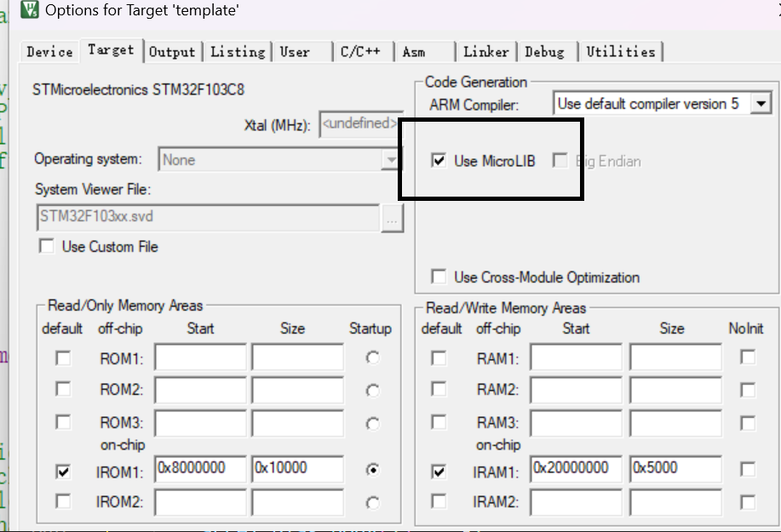Enable NoInit for RAM2
The image size is (781, 532).
(748, 390)
